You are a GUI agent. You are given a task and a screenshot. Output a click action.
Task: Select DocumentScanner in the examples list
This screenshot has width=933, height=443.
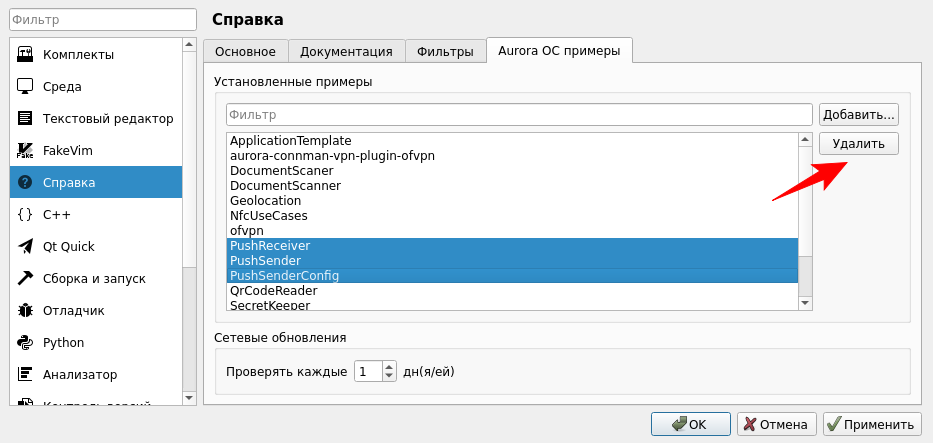click(286, 186)
